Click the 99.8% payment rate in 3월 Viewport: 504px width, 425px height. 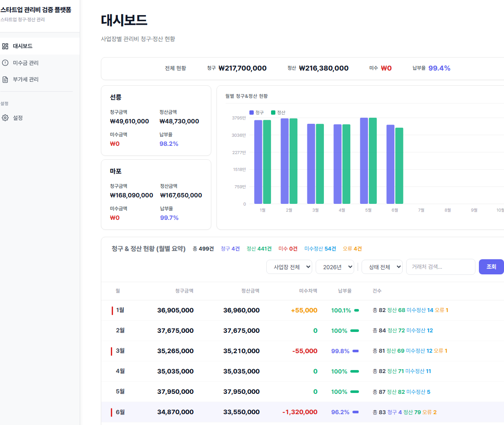[340, 351]
